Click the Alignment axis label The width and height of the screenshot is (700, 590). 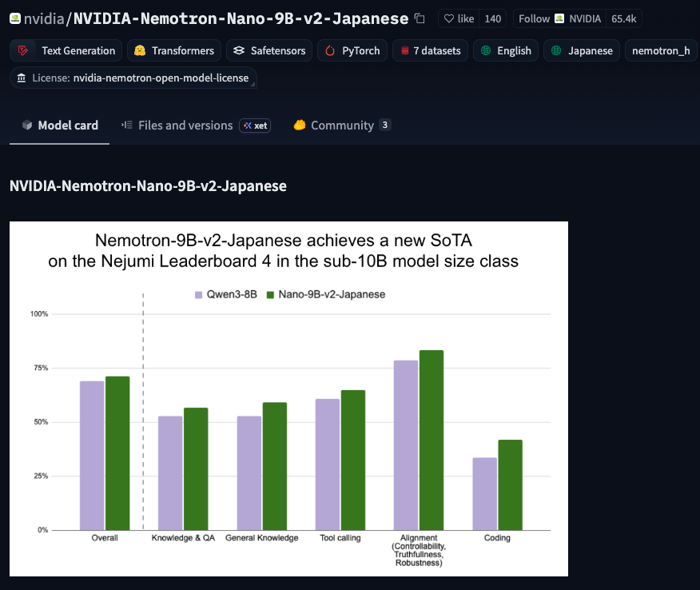pyautogui.click(x=419, y=550)
